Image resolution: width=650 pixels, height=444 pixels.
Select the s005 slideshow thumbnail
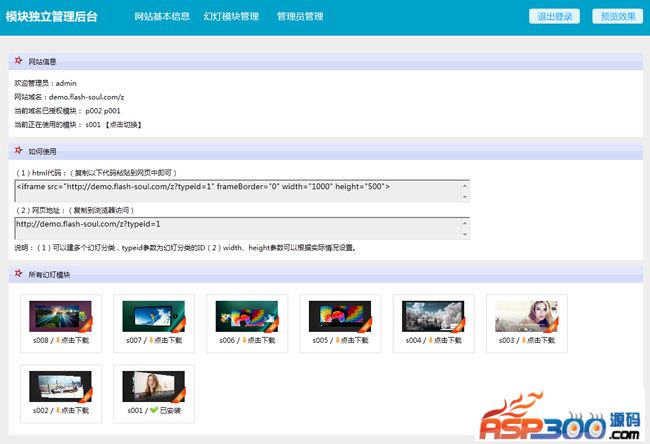click(x=338, y=316)
